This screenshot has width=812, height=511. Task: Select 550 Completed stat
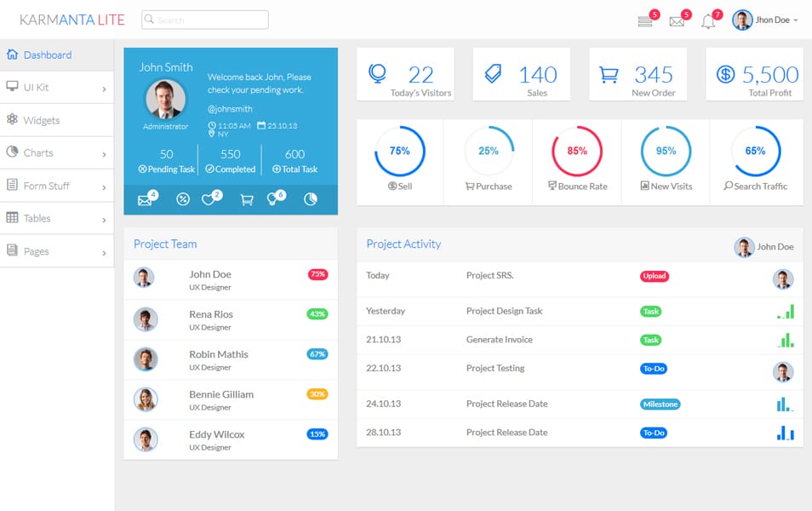[x=230, y=161]
